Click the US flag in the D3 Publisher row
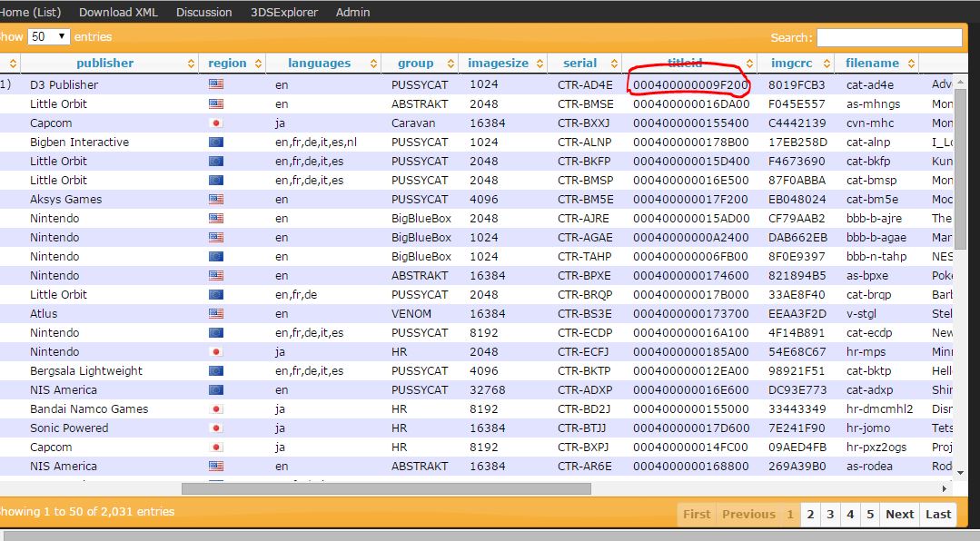The height and width of the screenshot is (541, 980). (216, 84)
